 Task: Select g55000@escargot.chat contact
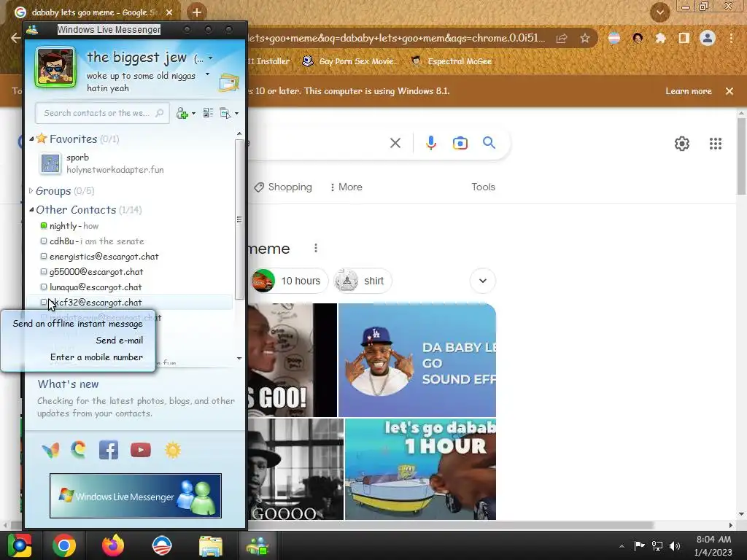tap(130, 271)
